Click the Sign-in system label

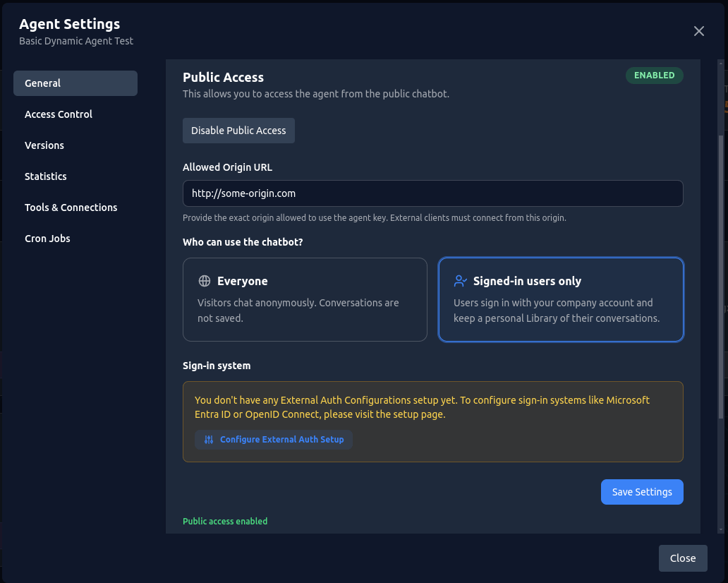(217, 366)
